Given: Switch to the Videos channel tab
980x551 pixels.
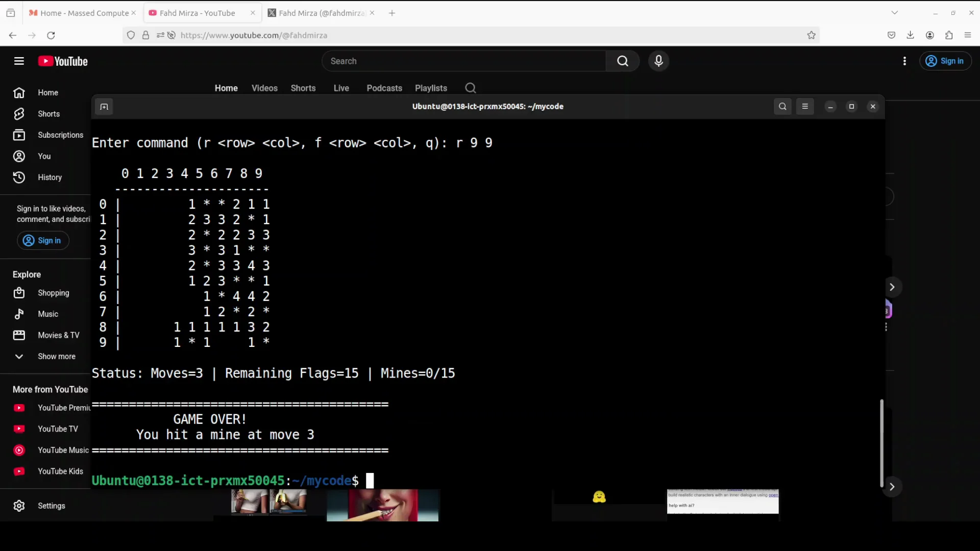Looking at the screenshot, I should tap(264, 88).
